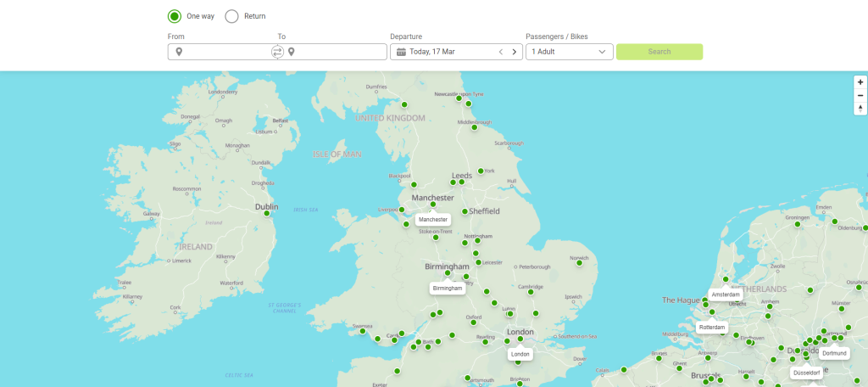Reset map bearing to north
The width and height of the screenshot is (868, 387).
(860, 109)
